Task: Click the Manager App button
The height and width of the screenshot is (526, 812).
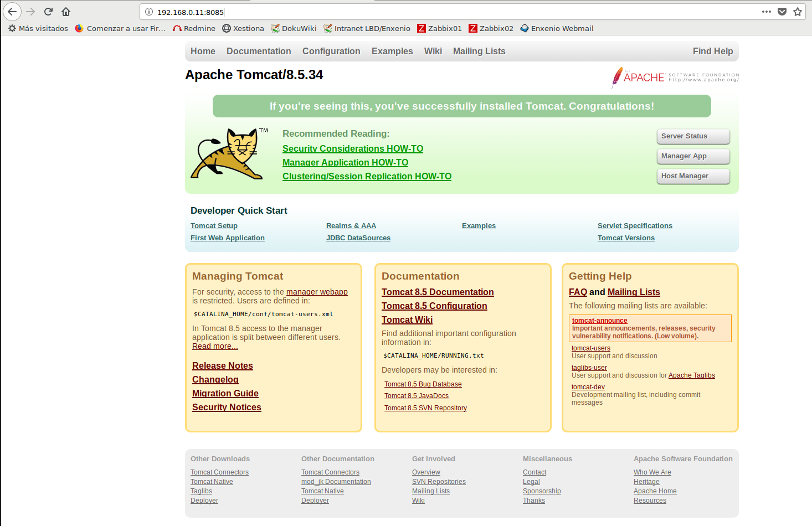Action: pyautogui.click(x=693, y=156)
